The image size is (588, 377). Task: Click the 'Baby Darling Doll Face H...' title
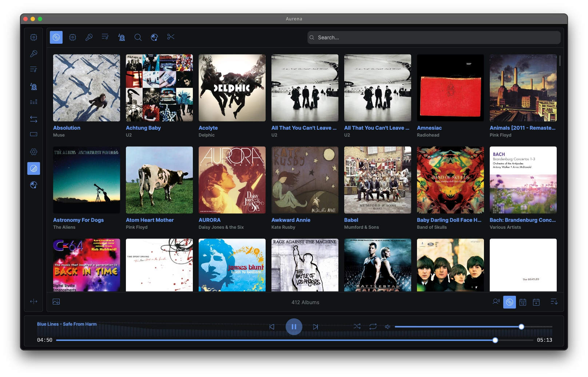coord(449,220)
